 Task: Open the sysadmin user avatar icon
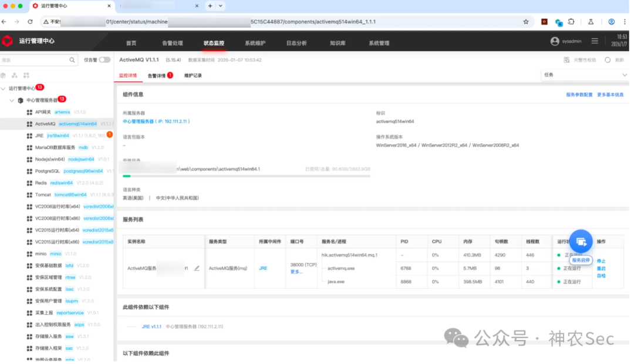(x=555, y=41)
